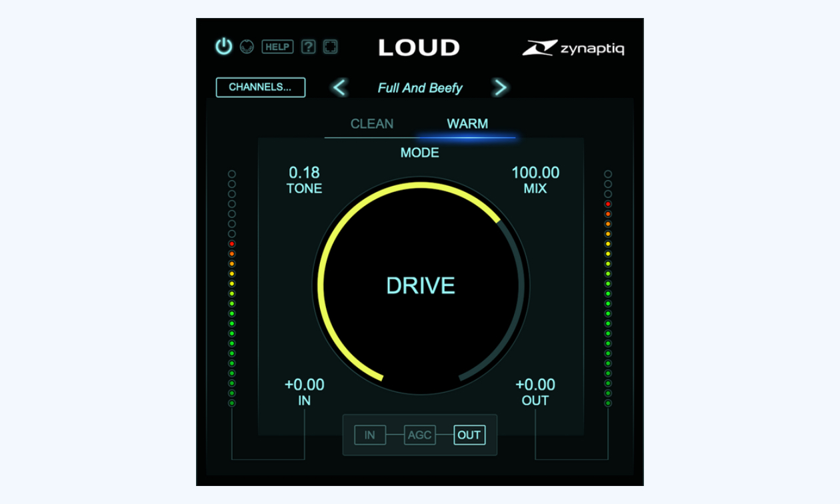The image size is (840, 504).
Task: Click the zynaptiq logo
Action: [x=573, y=48]
